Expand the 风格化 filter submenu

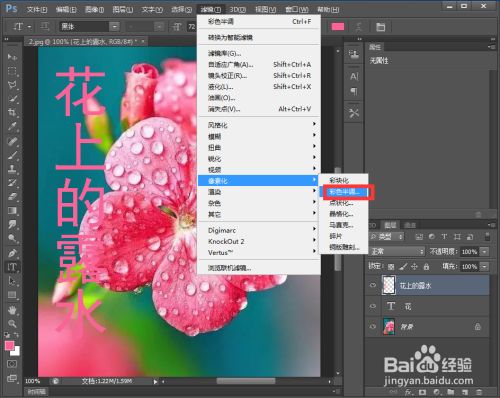coord(259,125)
